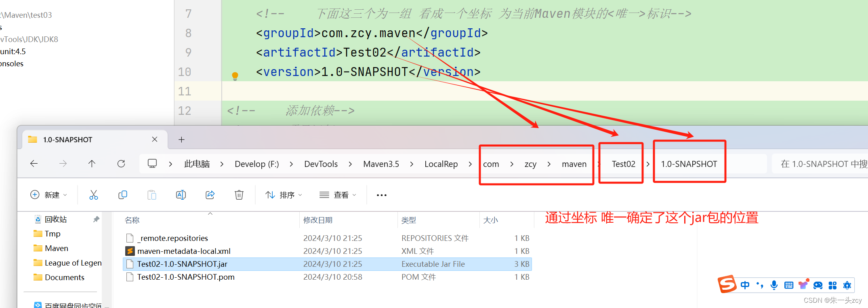Image resolution: width=868 pixels, height=308 pixels.
Task: Open the 新建 dropdown
Action: pos(49,195)
